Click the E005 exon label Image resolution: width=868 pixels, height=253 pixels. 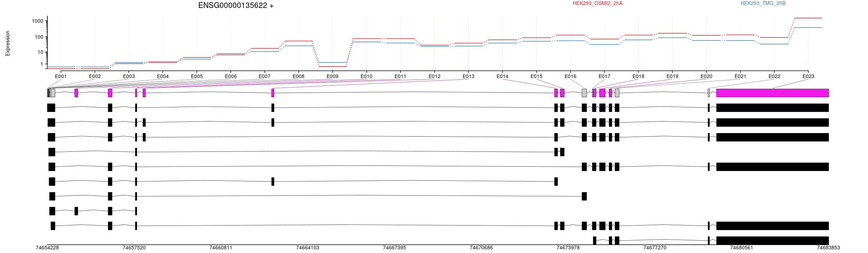(x=197, y=76)
